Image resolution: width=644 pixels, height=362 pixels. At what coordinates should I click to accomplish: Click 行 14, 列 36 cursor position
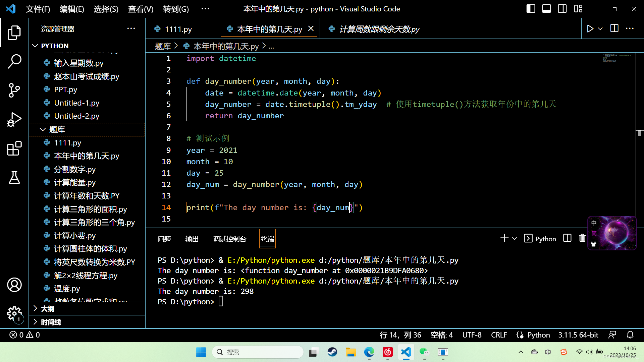[x=400, y=335]
